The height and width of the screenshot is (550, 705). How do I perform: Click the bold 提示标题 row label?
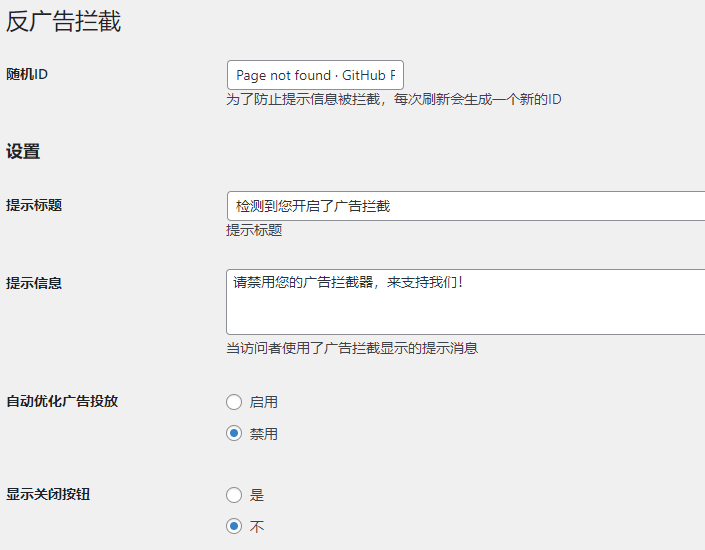coord(34,205)
